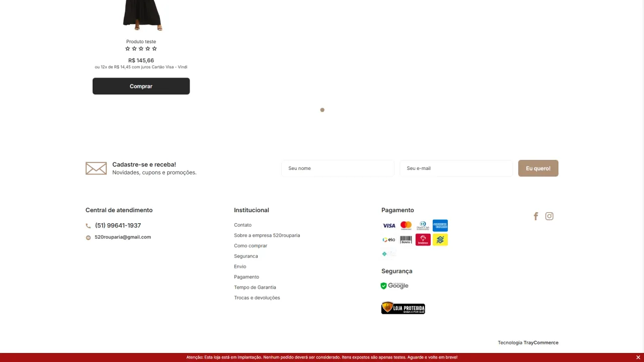Open the Loja Protegida security seal
The width and height of the screenshot is (644, 362).
point(403,308)
